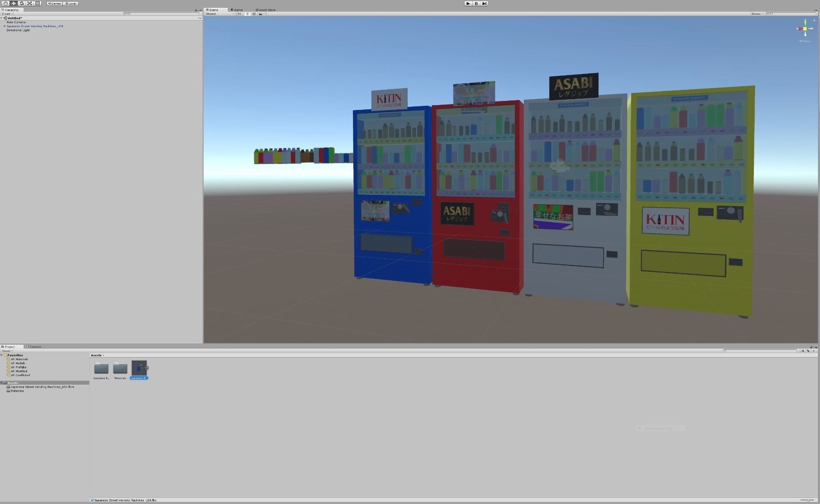This screenshot has width=820, height=504.
Task: Open the Shaded draw mode dropdown
Action: pos(220,14)
